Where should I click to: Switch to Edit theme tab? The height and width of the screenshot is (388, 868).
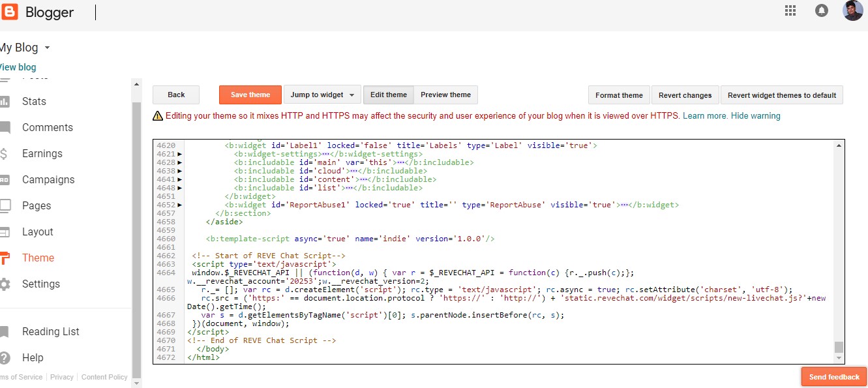tap(389, 95)
